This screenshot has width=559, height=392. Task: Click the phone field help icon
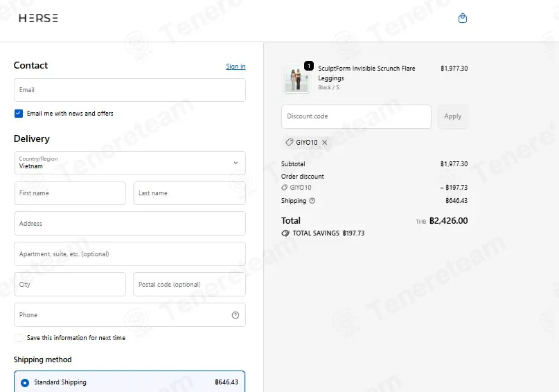(x=236, y=315)
